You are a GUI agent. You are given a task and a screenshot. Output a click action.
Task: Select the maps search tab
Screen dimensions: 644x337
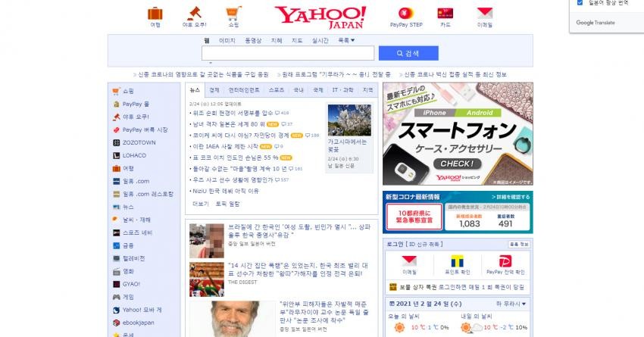coord(297,40)
